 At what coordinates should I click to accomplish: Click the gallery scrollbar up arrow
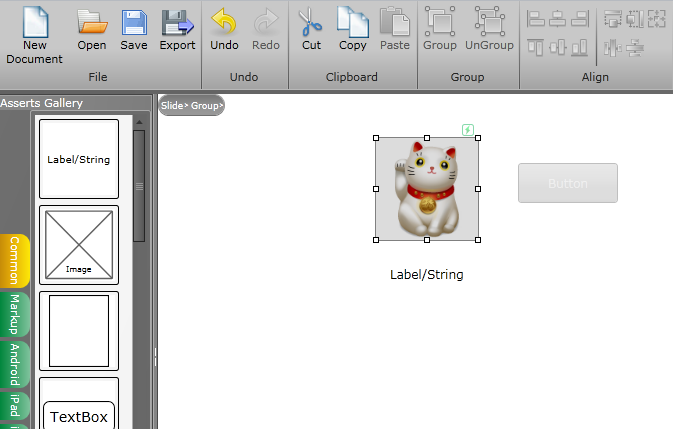(139, 123)
